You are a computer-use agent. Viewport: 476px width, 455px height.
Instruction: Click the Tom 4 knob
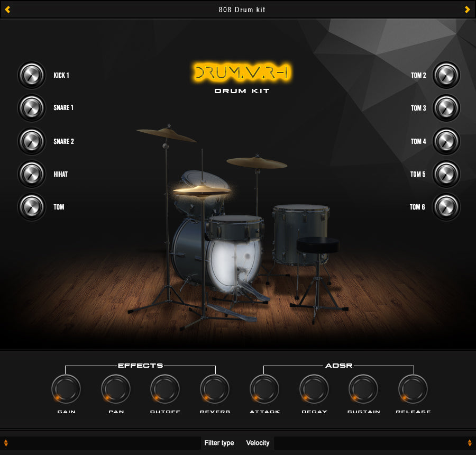coord(446,141)
